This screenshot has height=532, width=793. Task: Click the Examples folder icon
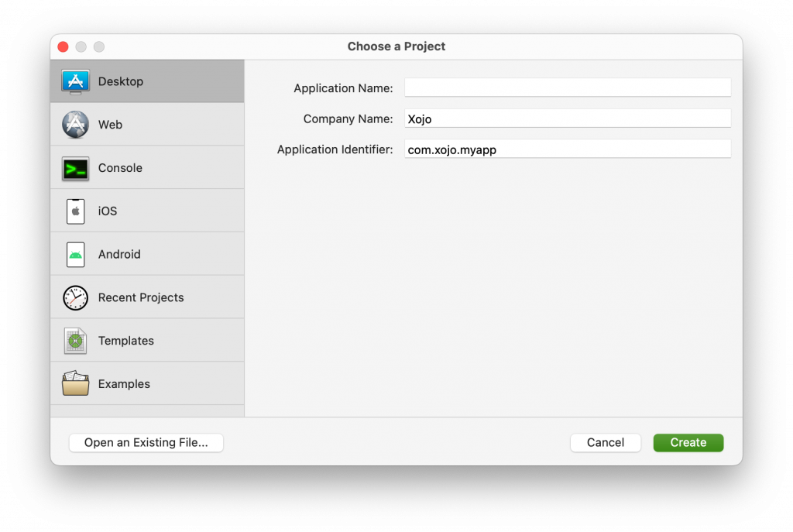click(75, 383)
